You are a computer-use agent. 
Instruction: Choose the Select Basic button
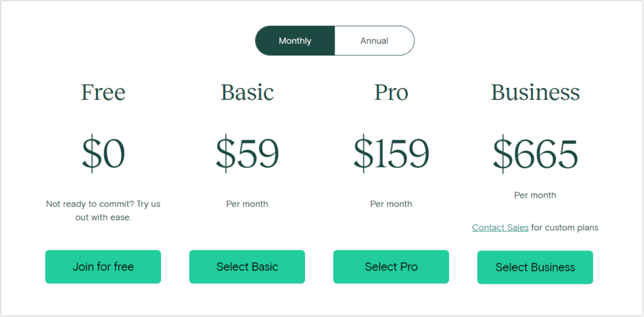pyautogui.click(x=247, y=267)
